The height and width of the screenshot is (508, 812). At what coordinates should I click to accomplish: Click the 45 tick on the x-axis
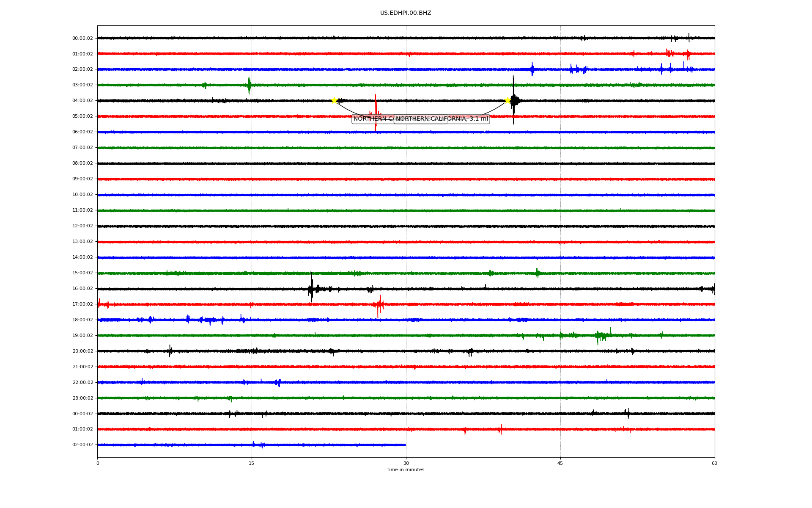coord(560,463)
